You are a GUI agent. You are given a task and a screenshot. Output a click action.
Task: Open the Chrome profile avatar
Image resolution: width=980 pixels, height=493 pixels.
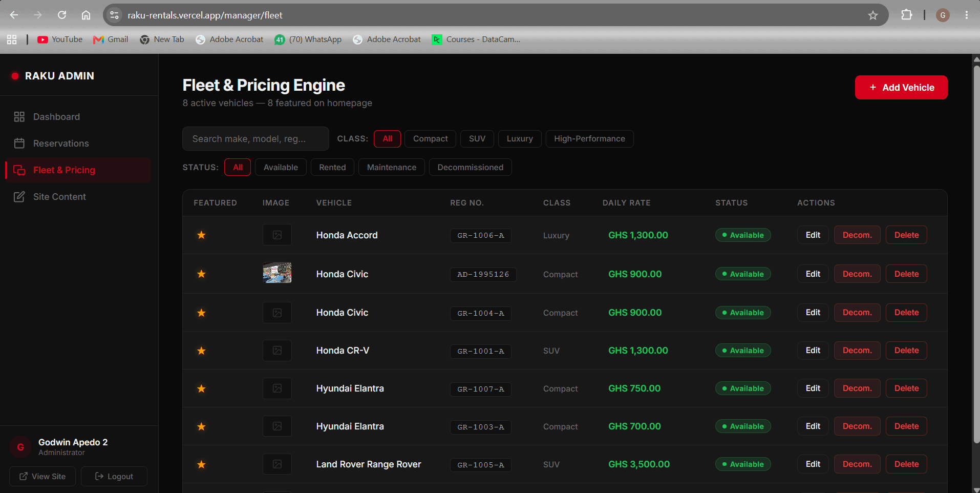coord(943,15)
